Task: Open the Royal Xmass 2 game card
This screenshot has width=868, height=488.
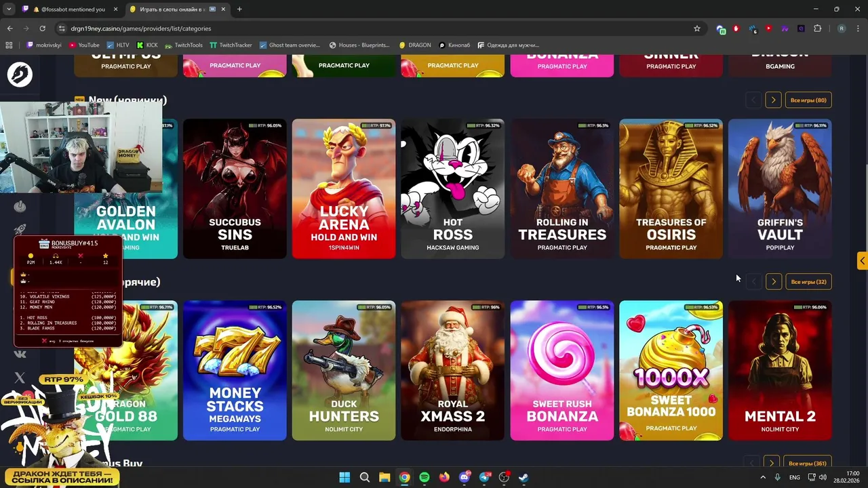Action: [453, 371]
